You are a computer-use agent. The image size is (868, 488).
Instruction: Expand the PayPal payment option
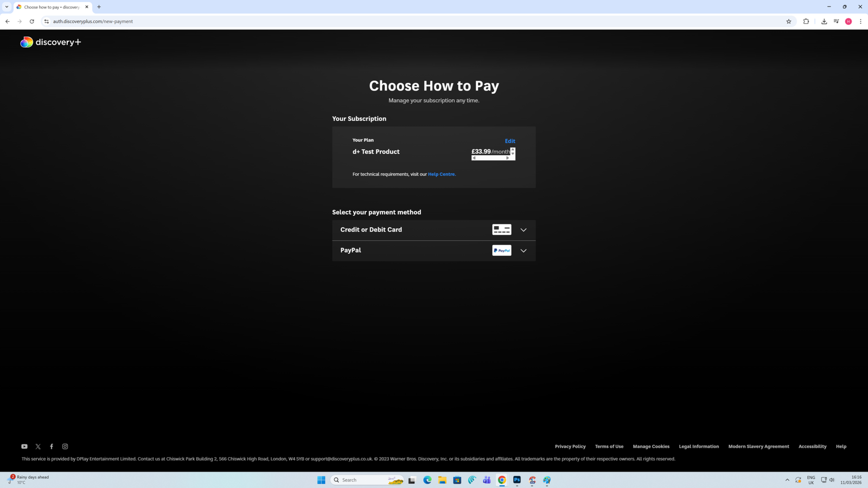(x=523, y=251)
